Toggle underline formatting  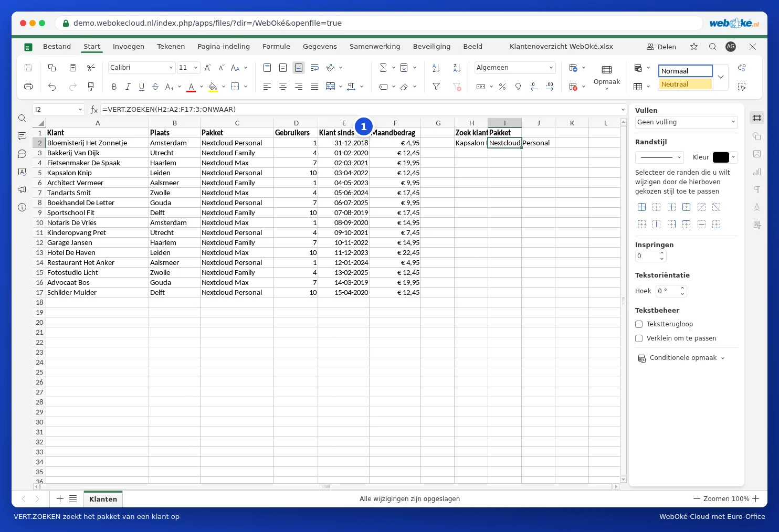tap(141, 87)
